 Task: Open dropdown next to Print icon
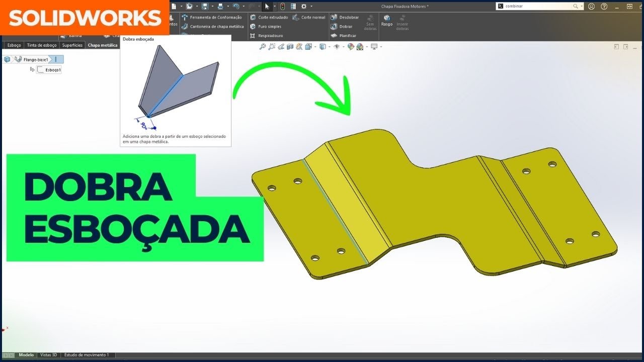(228, 6)
